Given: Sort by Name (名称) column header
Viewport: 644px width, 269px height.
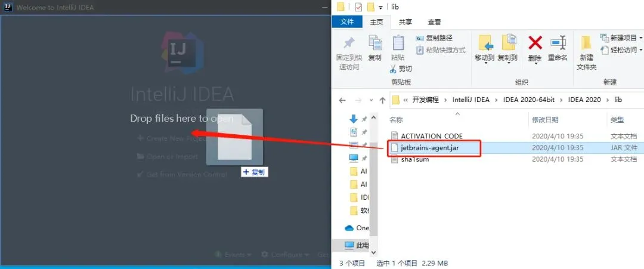Looking at the screenshot, I should (x=397, y=119).
